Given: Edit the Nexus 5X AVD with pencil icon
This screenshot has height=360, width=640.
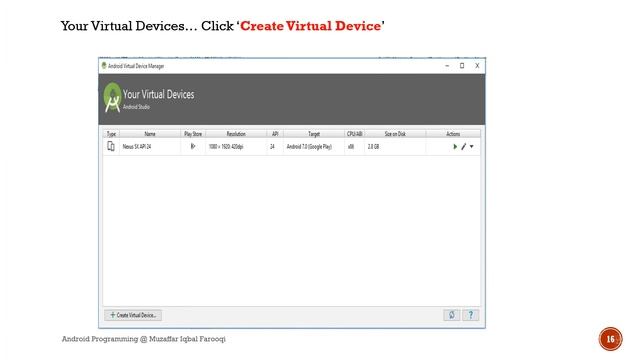Looking at the screenshot, I should click(x=464, y=147).
